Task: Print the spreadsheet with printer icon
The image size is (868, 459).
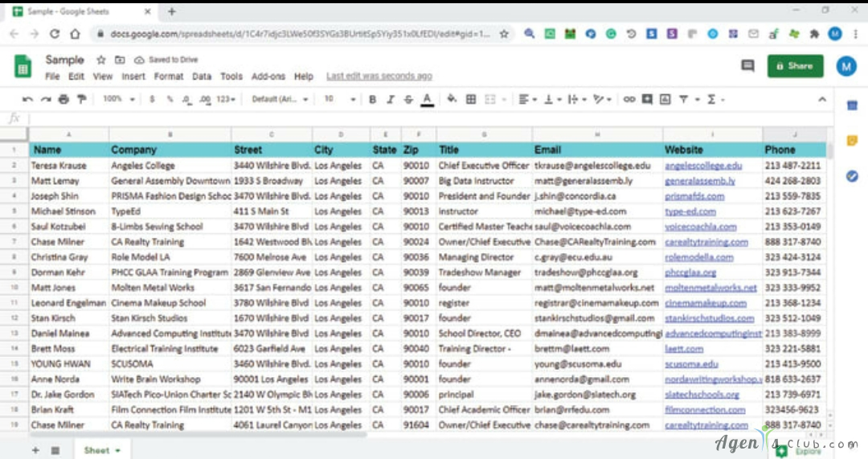Action: pyautogui.click(x=63, y=99)
